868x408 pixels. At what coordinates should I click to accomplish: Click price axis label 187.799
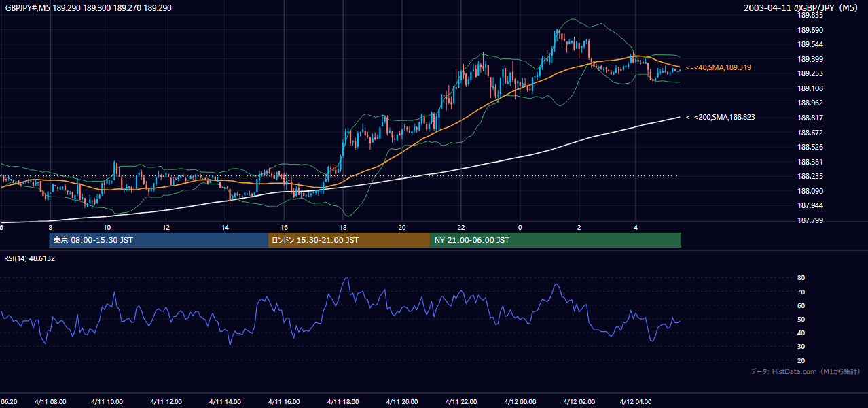click(x=810, y=221)
